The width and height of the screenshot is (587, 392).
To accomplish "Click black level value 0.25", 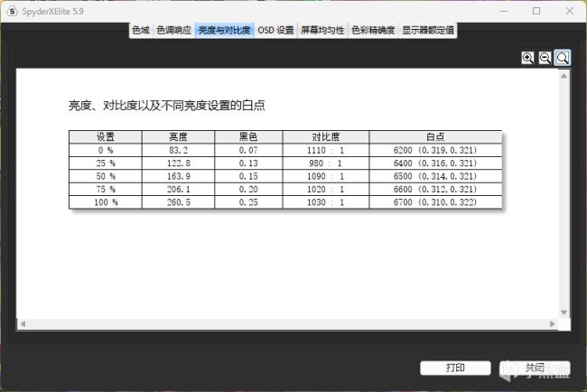I will [248, 202].
